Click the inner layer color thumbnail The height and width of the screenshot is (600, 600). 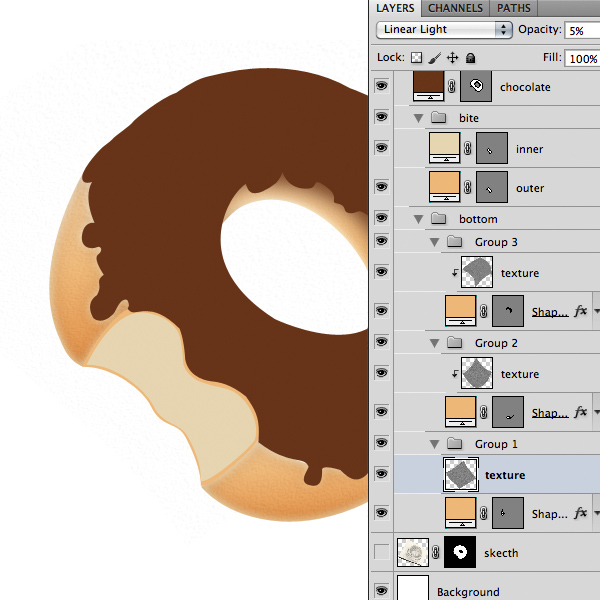[444, 148]
